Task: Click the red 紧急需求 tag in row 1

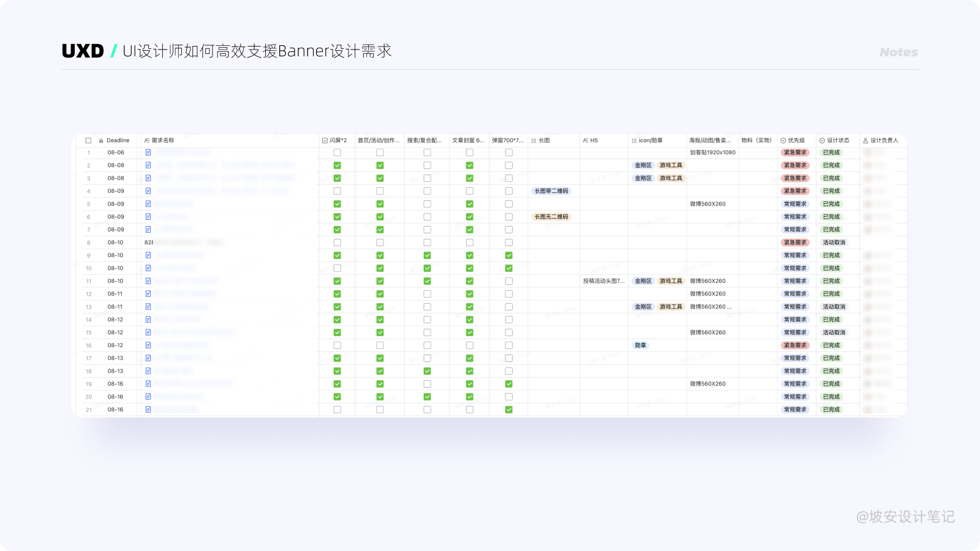Action: click(795, 152)
